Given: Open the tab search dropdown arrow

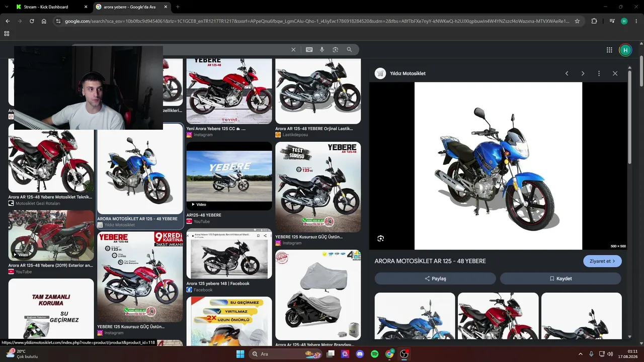Looking at the screenshot, I should [7, 7].
